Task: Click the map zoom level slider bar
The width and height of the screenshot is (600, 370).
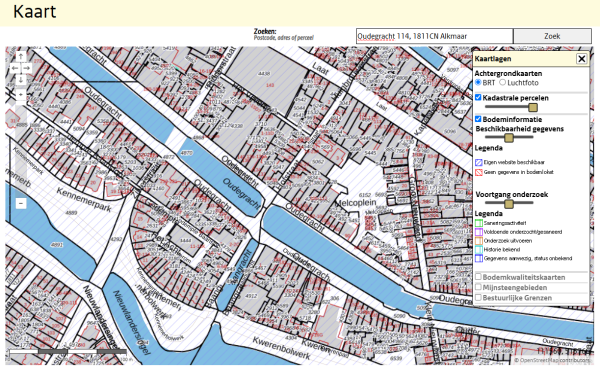Action: (21, 149)
